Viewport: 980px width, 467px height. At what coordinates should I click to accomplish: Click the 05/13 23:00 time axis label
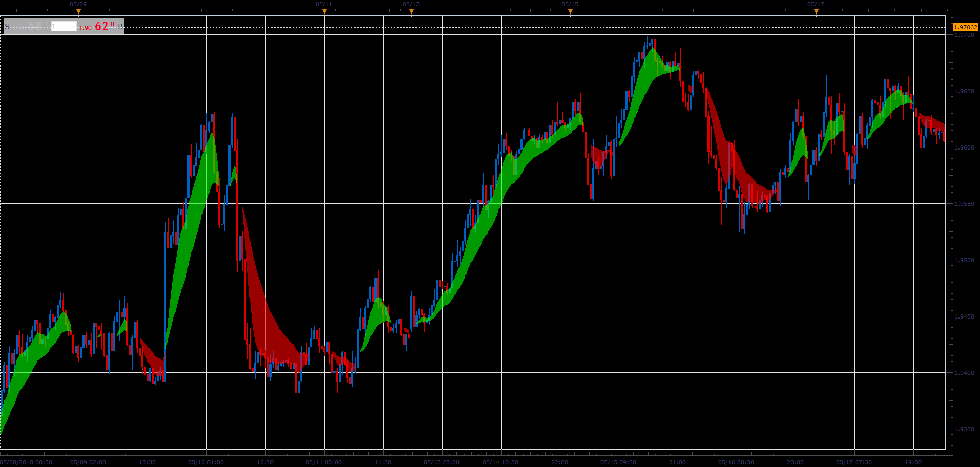coord(442,462)
